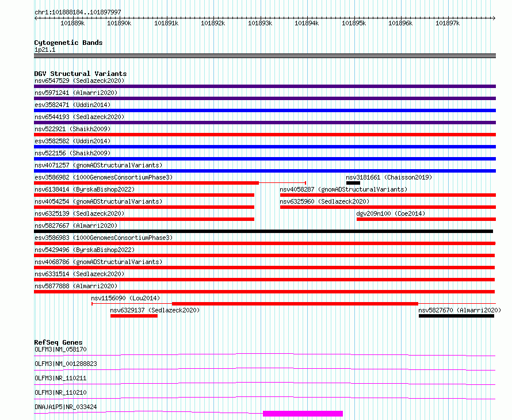Select the small black nsv3181661 bar
The height and width of the screenshot is (420, 512).
[x=353, y=183]
